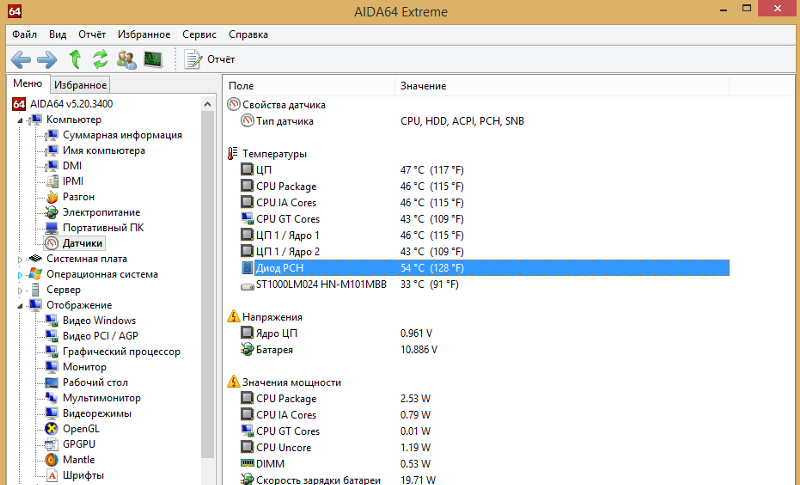
Task: Open the users manage icon in toolbar
Action: pos(127,60)
